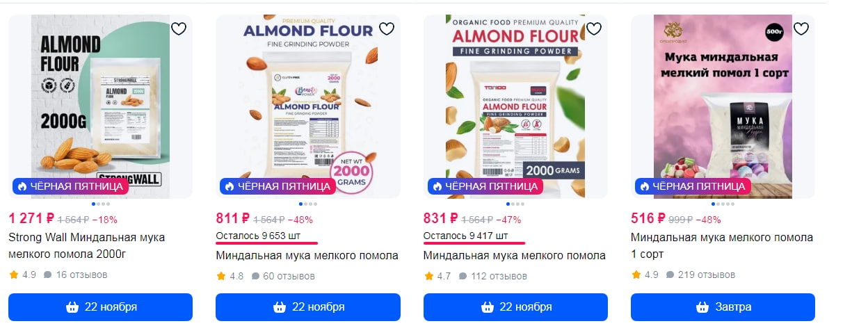Add Strong Wall almond flour to favorites
Image resolution: width=868 pixels, height=335 pixels.
[x=179, y=28]
